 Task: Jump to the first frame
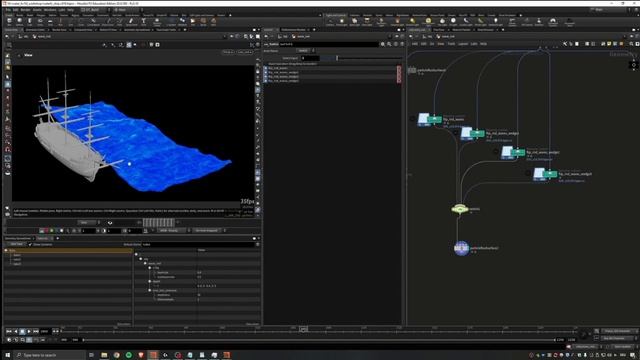(9, 331)
